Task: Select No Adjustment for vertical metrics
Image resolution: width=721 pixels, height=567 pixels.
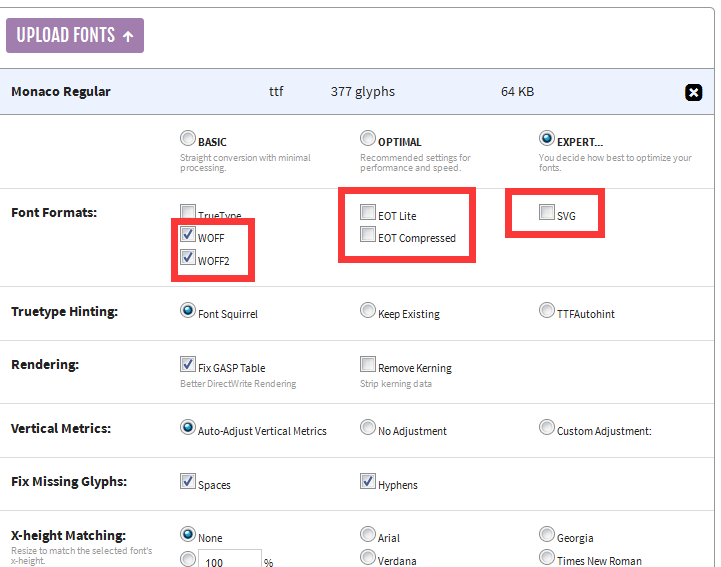Action: 368,429
